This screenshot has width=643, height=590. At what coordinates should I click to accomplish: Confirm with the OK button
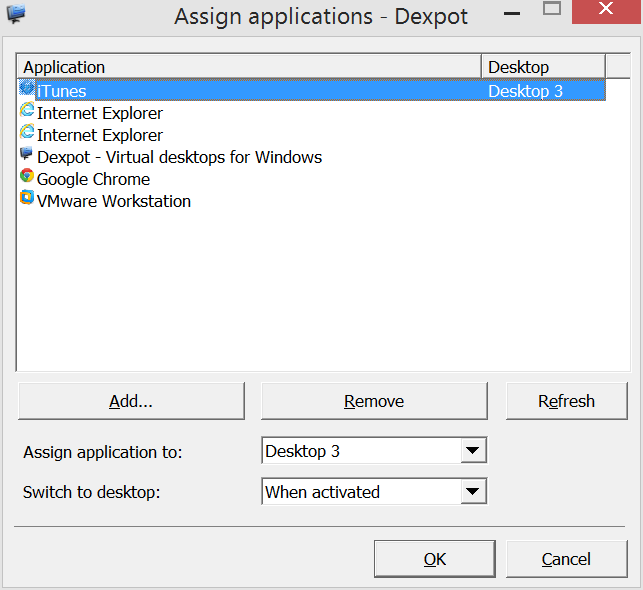pyautogui.click(x=435, y=559)
